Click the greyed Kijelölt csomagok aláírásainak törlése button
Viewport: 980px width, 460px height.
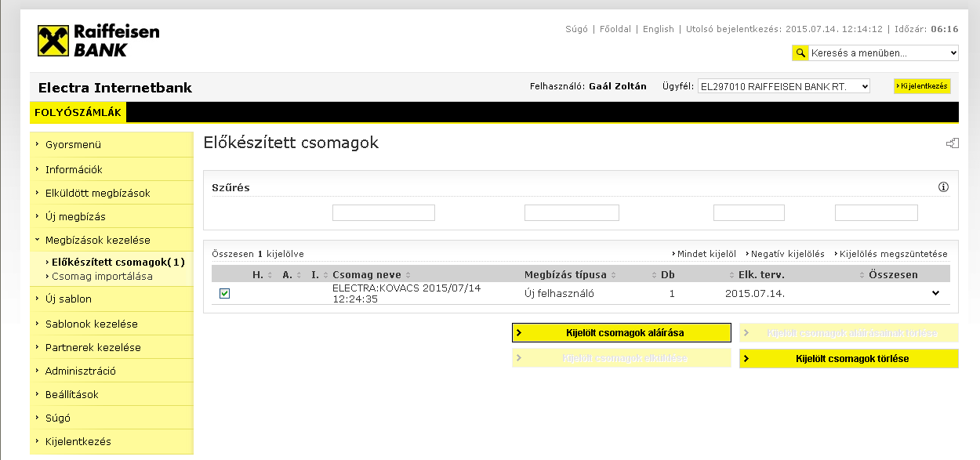coord(849,333)
